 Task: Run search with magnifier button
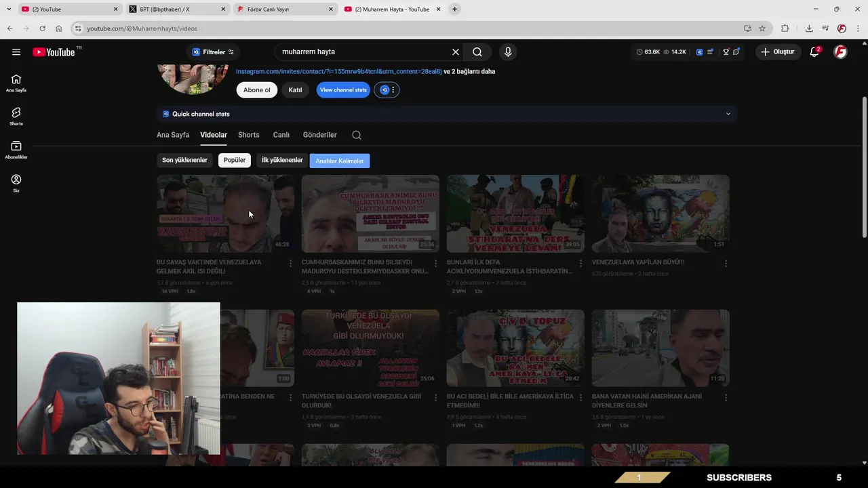click(477, 52)
